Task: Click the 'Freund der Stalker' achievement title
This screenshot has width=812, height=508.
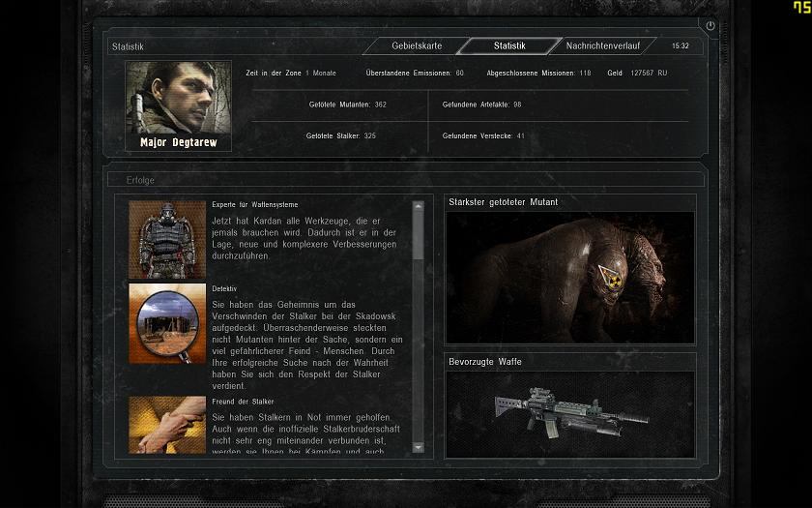Action: click(243, 402)
